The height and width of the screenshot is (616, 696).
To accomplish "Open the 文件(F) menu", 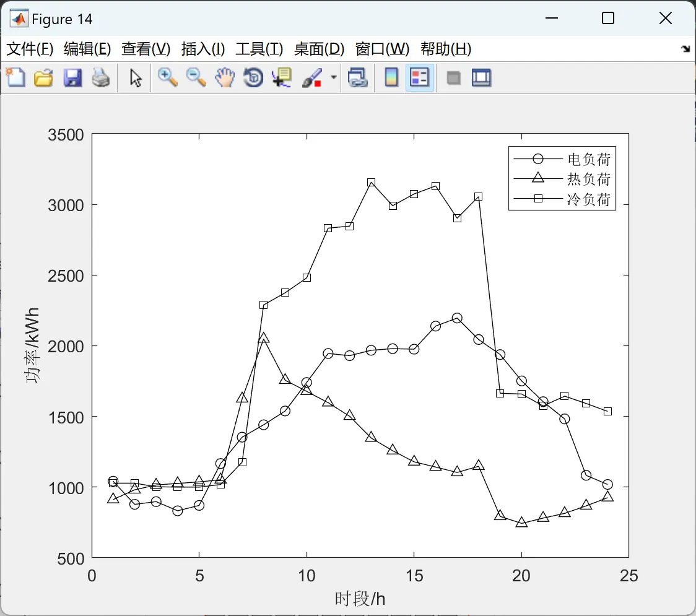I will 30,49.
